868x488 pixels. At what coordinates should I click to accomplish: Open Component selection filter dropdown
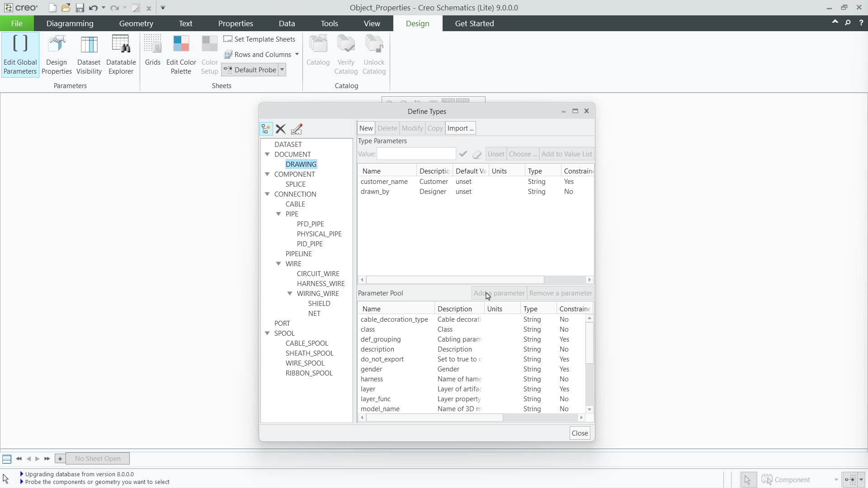pyautogui.click(x=836, y=480)
